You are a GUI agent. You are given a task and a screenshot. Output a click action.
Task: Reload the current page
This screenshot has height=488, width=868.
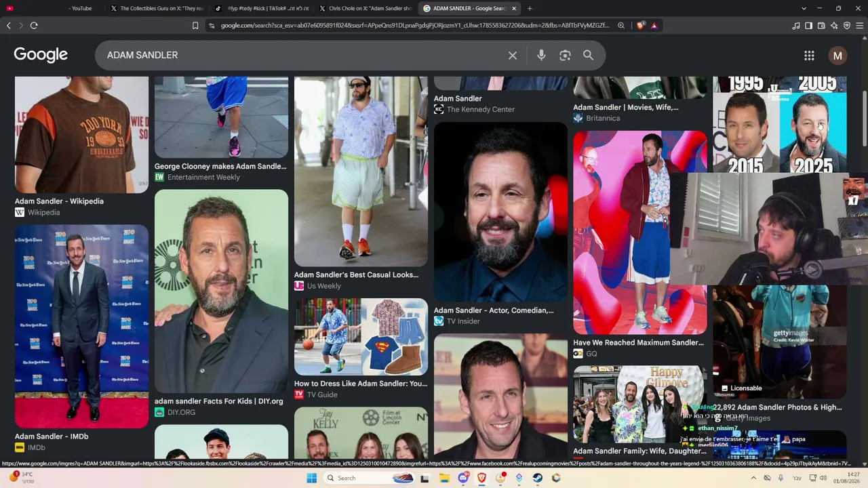coord(34,26)
